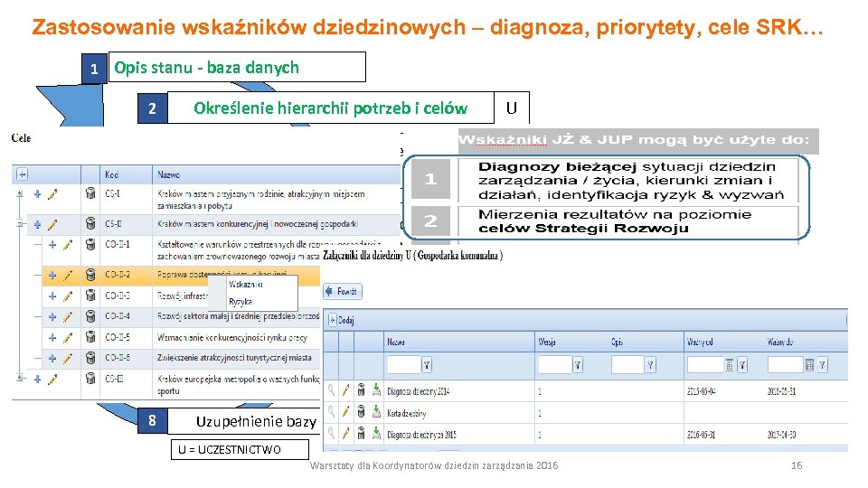Image resolution: width=868 pixels, height=488 pixels.
Task: Delete goal CO-II-4 using the trash icon
Action: [x=90, y=316]
